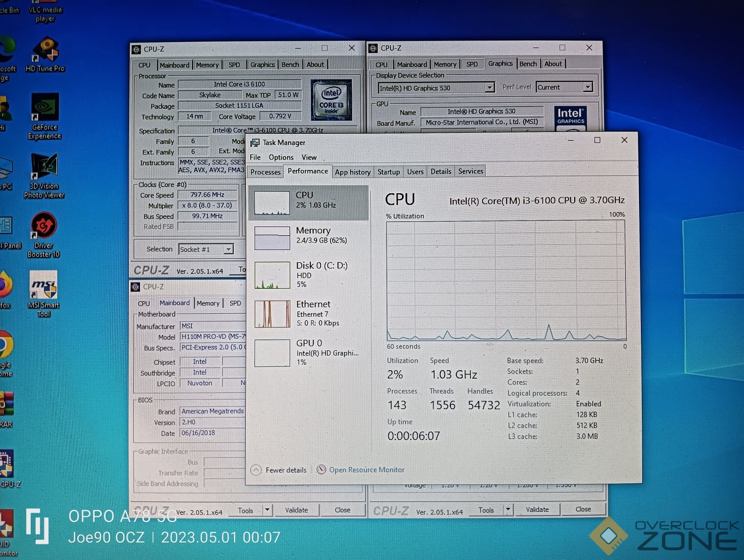Select the Performance tab in Task Manager
Viewport: 744px width, 560px height.
(x=308, y=171)
